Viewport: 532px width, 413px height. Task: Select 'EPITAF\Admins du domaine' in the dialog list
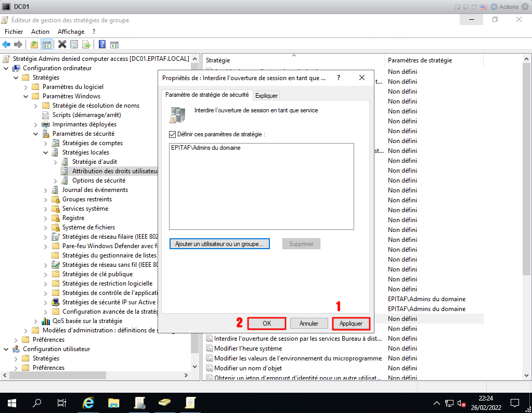pos(205,148)
